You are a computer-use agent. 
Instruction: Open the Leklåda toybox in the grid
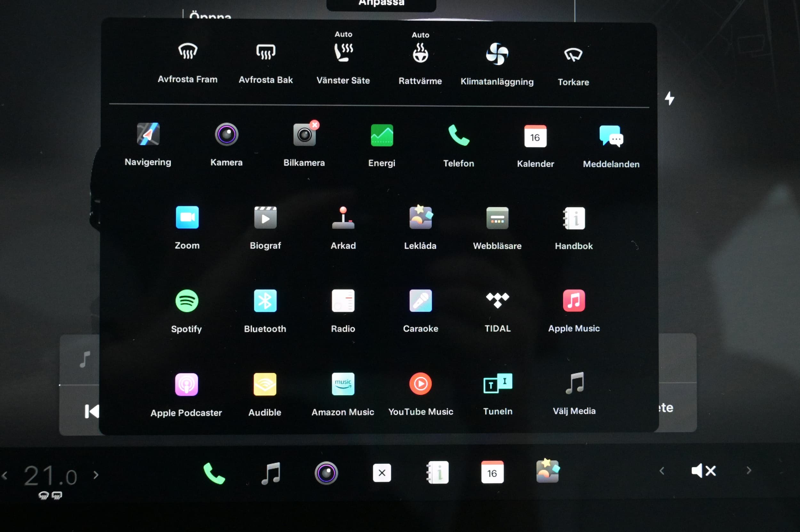[x=420, y=218]
